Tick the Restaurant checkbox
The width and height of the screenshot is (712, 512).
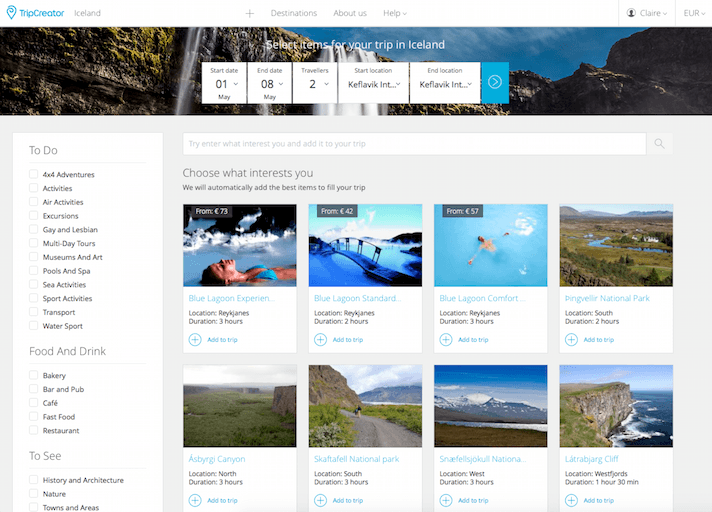34,430
